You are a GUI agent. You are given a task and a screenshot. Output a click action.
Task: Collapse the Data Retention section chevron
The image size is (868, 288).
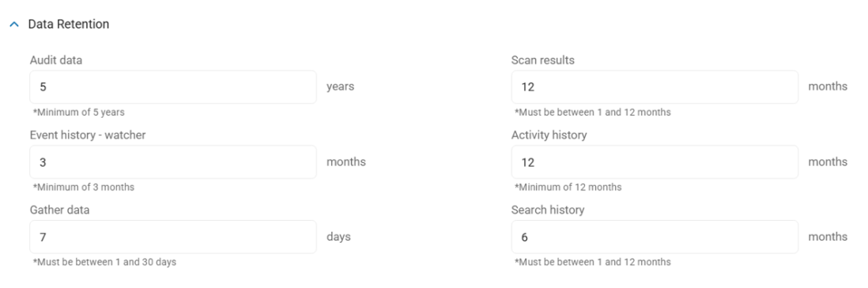(15, 25)
